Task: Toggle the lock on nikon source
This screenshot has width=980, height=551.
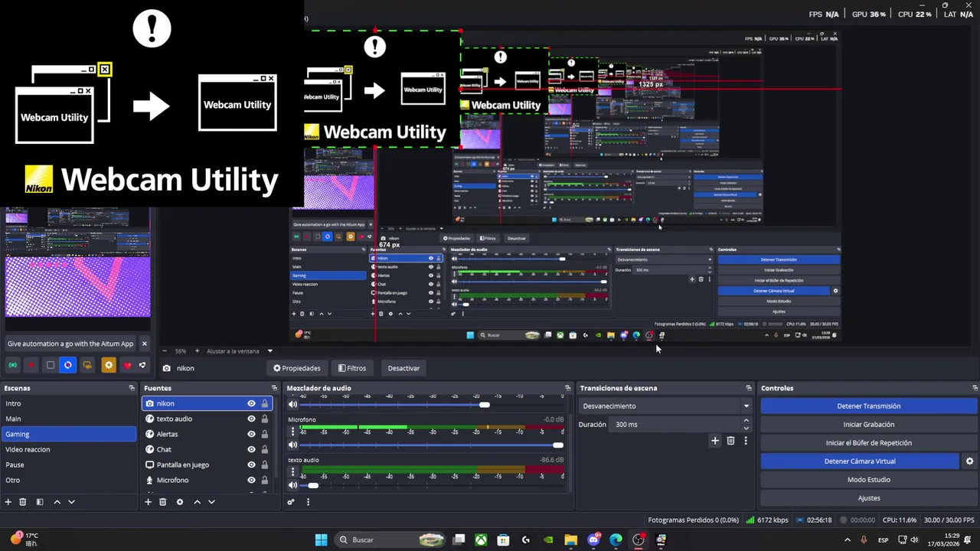Action: coord(265,403)
